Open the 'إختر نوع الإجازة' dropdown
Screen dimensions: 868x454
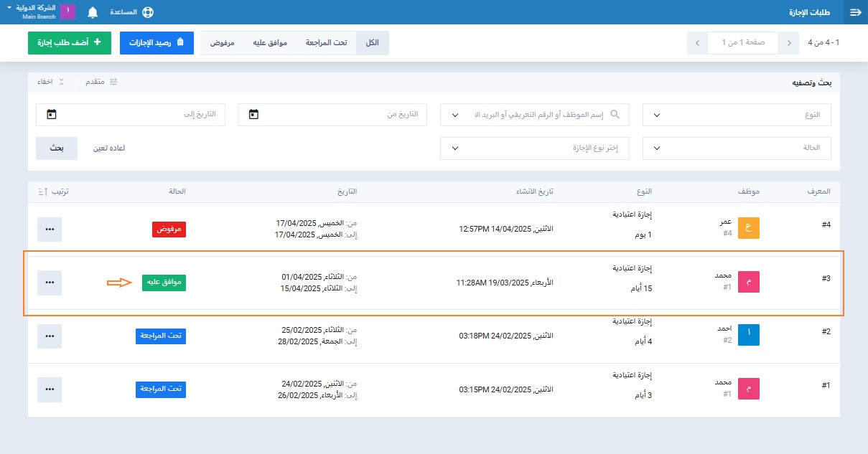(x=534, y=148)
